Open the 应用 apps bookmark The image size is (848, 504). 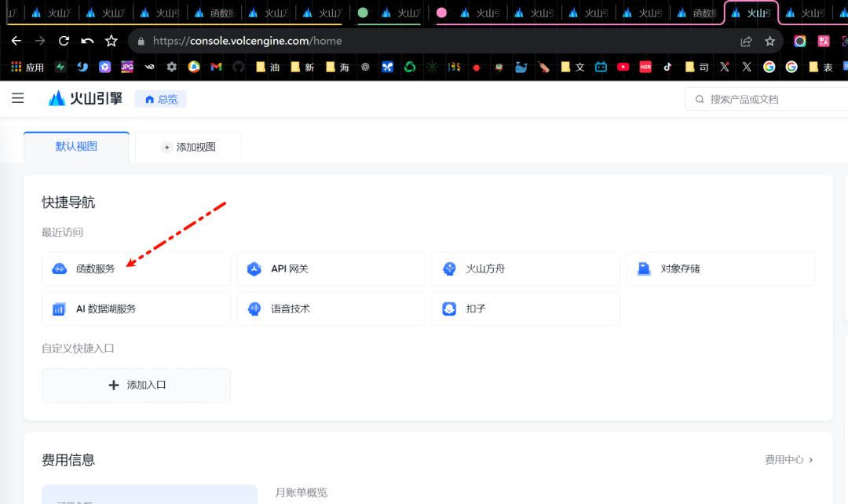point(27,67)
